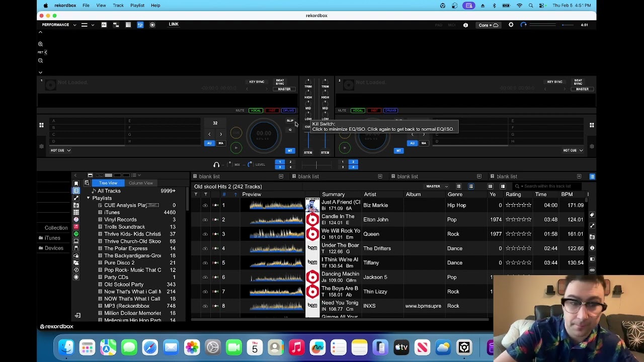Switch to the Tree View tab
Viewport: 644px width, 362px height.
[108, 183]
